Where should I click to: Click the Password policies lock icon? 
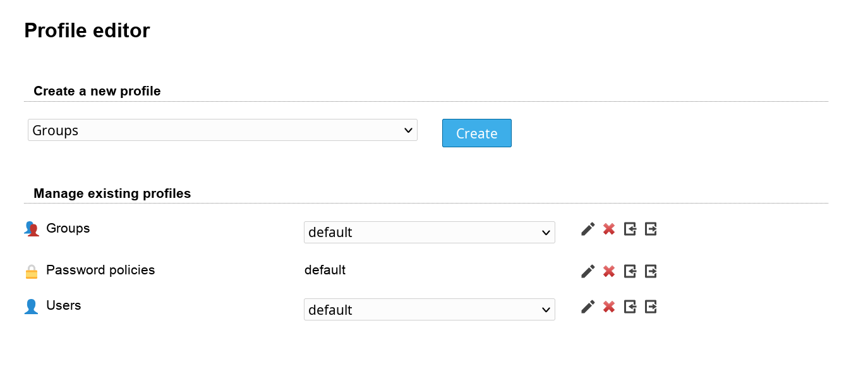pos(32,272)
